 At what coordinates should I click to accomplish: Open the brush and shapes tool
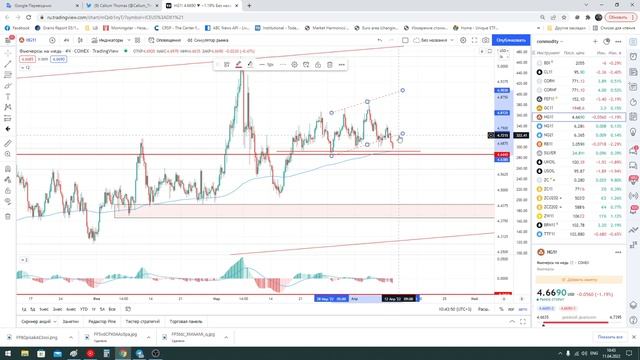[x=8, y=86]
